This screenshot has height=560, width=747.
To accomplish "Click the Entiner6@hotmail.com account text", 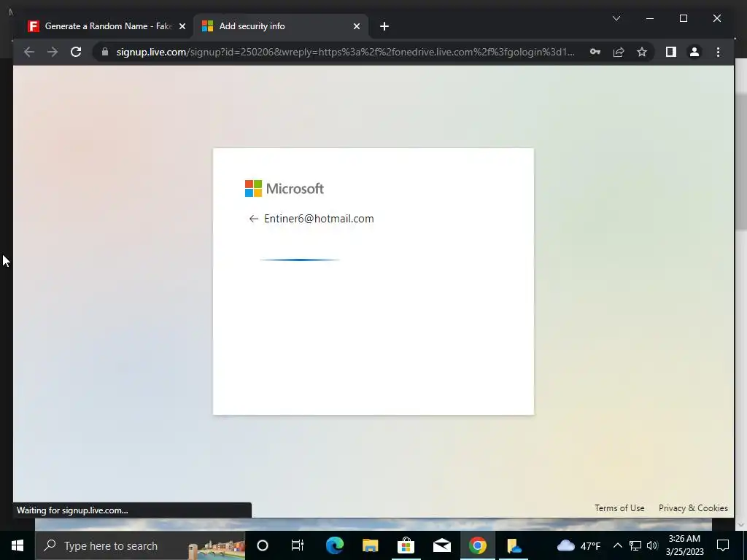I will (319, 219).
